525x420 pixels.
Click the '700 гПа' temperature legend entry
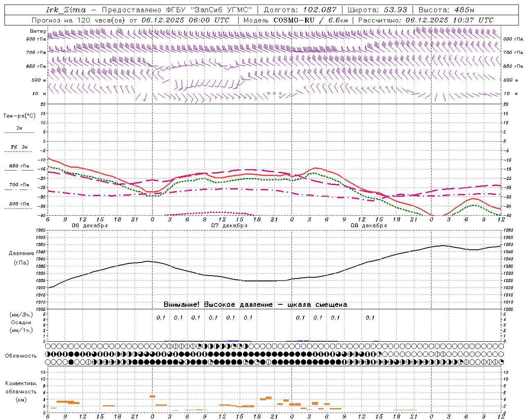point(19,185)
